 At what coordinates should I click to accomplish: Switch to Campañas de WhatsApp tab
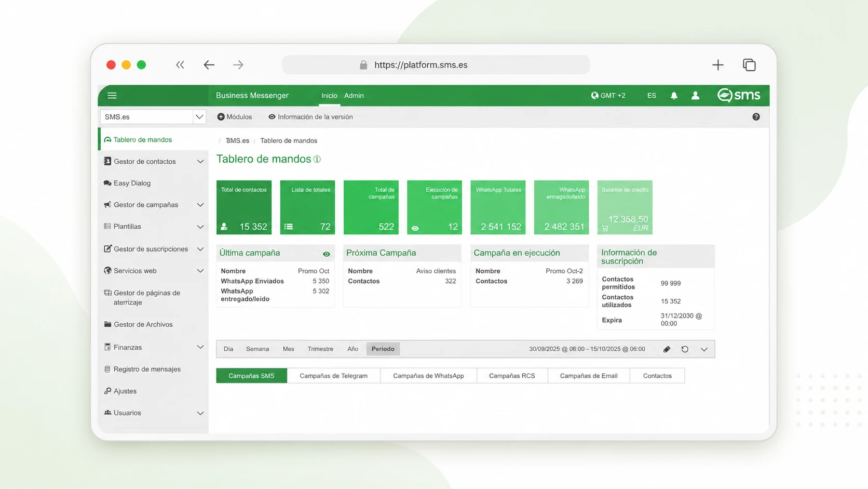point(428,376)
